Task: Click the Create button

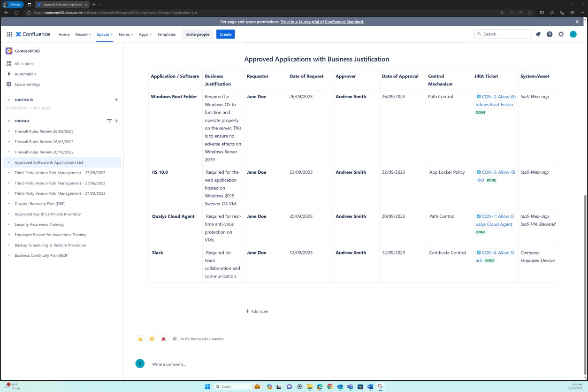Action: 225,34
